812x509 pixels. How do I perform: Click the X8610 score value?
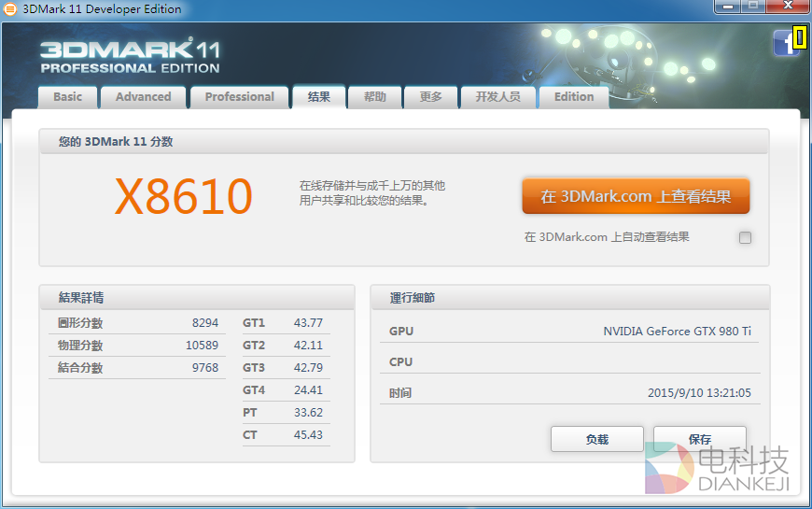184,197
